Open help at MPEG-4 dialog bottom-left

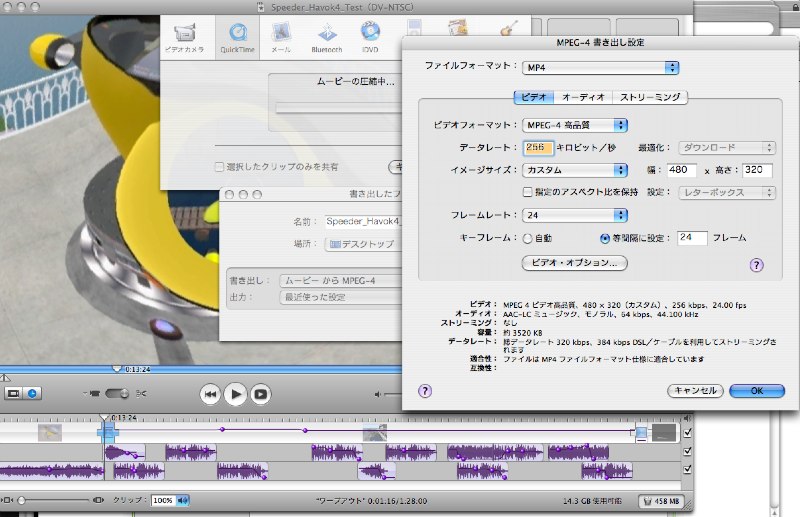[x=424, y=391]
